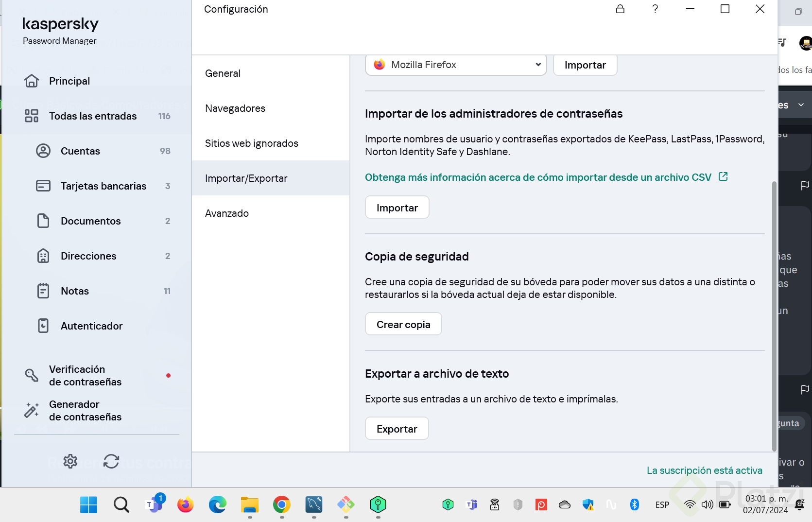Open taskbar Search icon

click(x=121, y=505)
